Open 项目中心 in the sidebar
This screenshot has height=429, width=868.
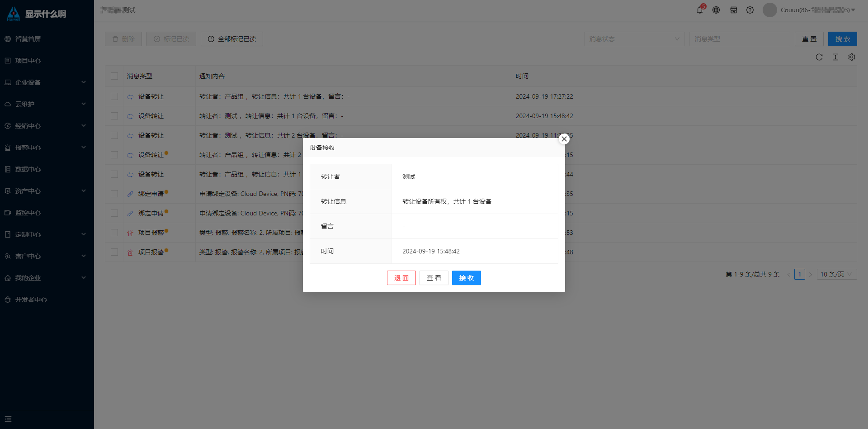point(47,61)
